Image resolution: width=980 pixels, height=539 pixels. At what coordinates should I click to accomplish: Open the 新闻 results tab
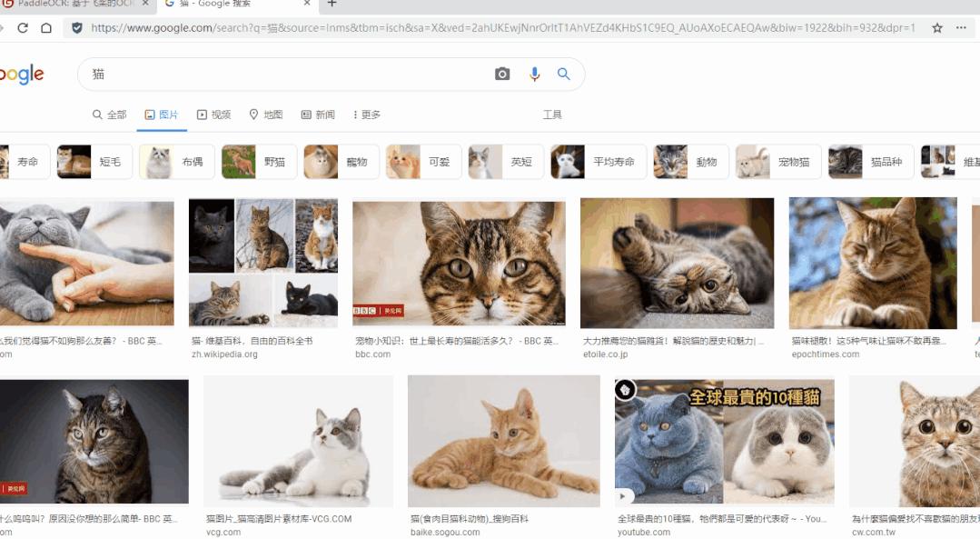coord(318,115)
